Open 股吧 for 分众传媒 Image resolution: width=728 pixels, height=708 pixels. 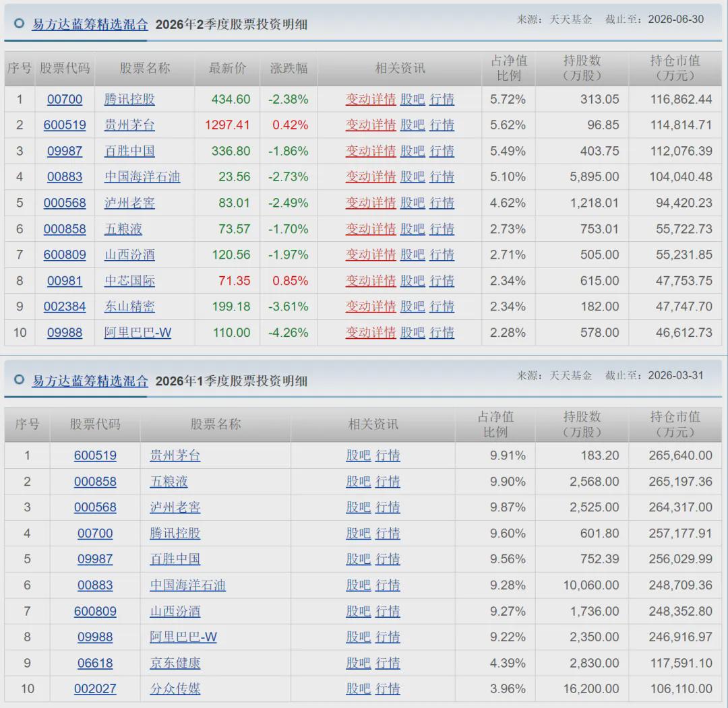point(358,689)
